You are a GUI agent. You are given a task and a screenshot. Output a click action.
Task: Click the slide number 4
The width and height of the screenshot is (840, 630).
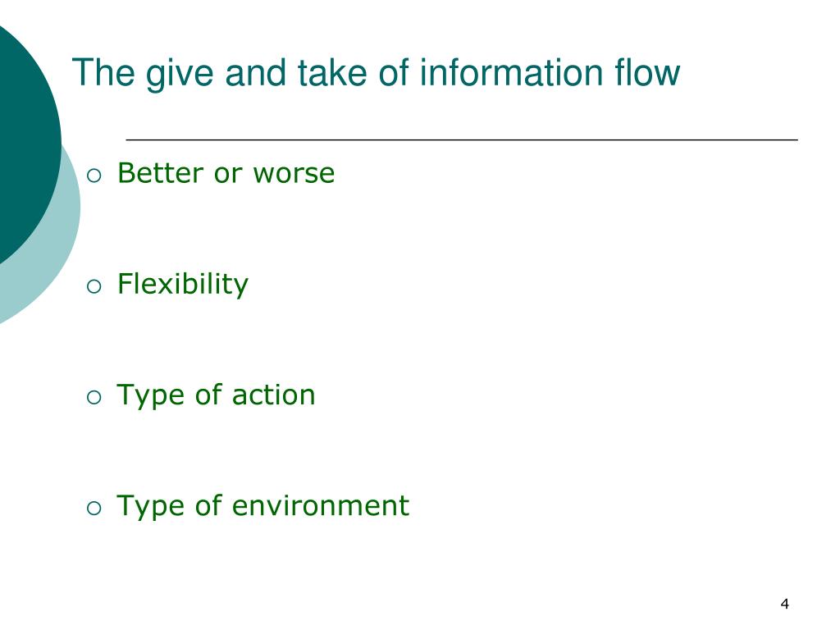coord(785,604)
